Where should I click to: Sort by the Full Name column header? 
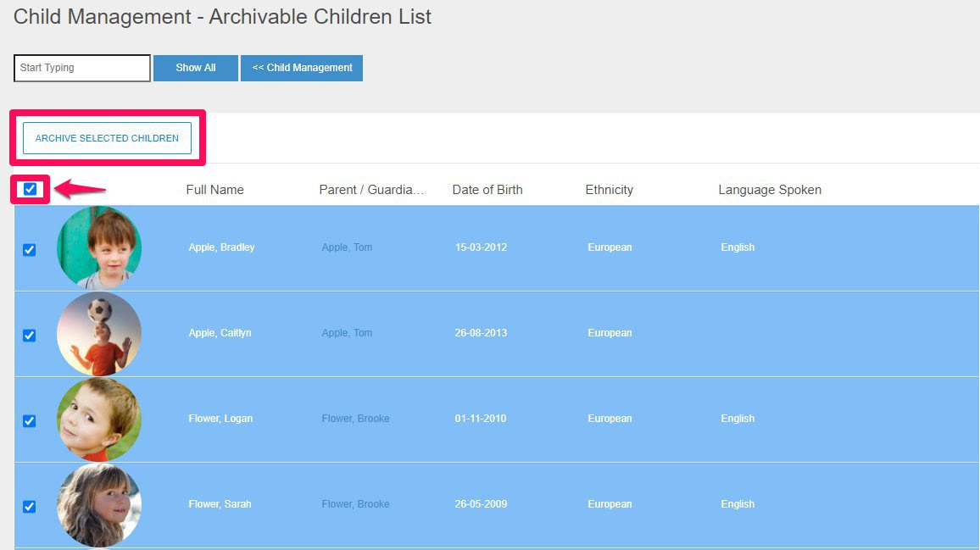(x=214, y=190)
